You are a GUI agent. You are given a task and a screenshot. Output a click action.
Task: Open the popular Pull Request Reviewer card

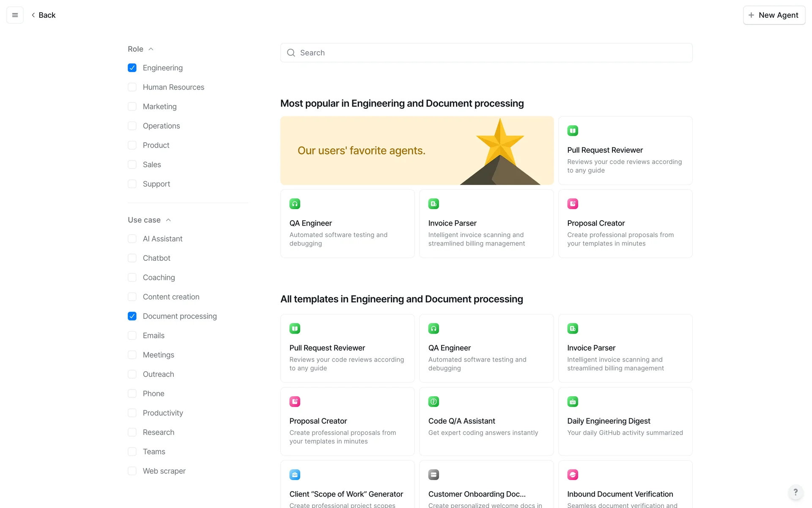pos(625,151)
